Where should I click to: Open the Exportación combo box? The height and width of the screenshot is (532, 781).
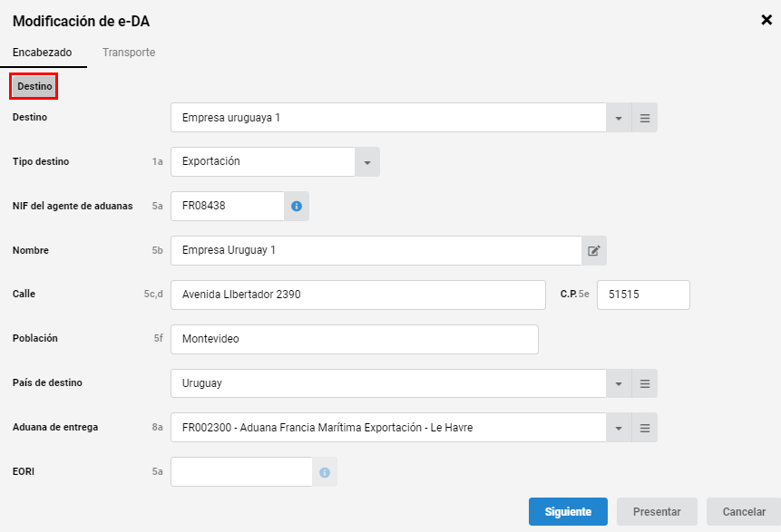[x=276, y=161]
